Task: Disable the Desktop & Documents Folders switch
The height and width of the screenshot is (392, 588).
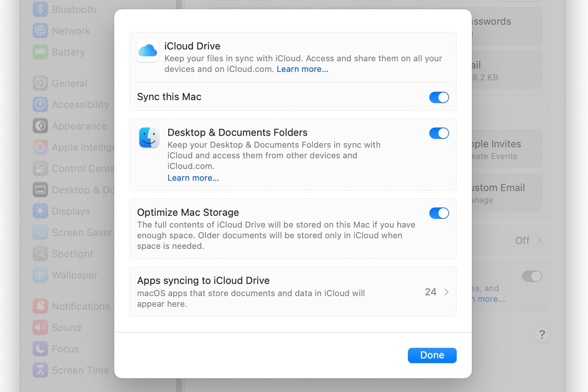Action: point(439,133)
